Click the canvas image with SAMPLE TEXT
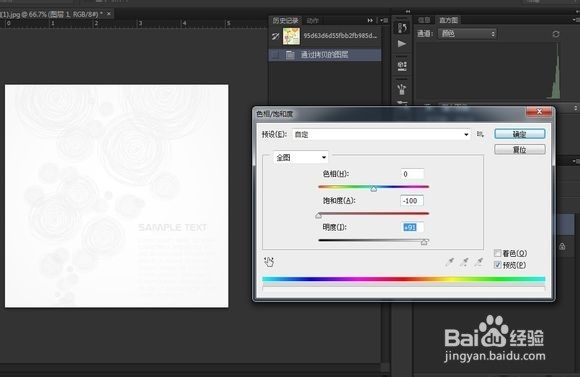 117,196
